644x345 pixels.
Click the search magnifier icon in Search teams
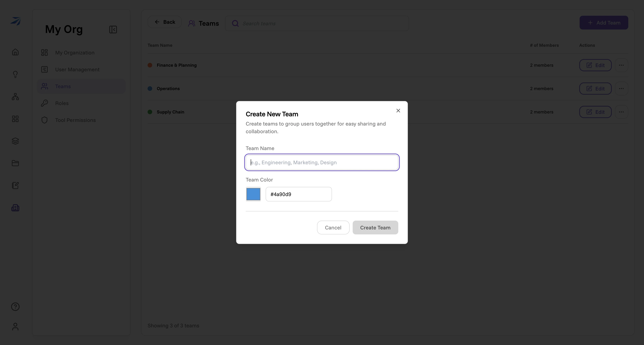pos(235,24)
